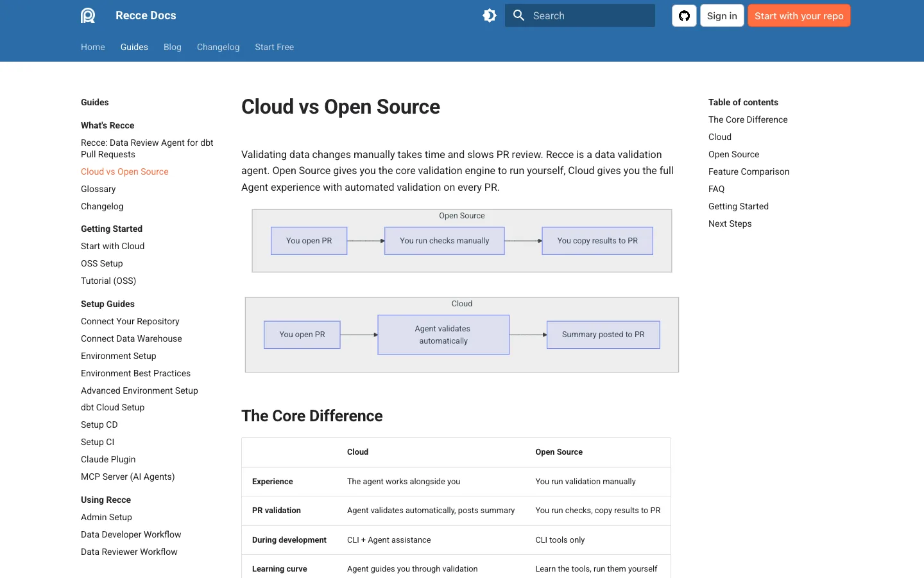The height and width of the screenshot is (578, 924).
Task: Click the 'CLI tools only' cell
Action: (x=560, y=540)
